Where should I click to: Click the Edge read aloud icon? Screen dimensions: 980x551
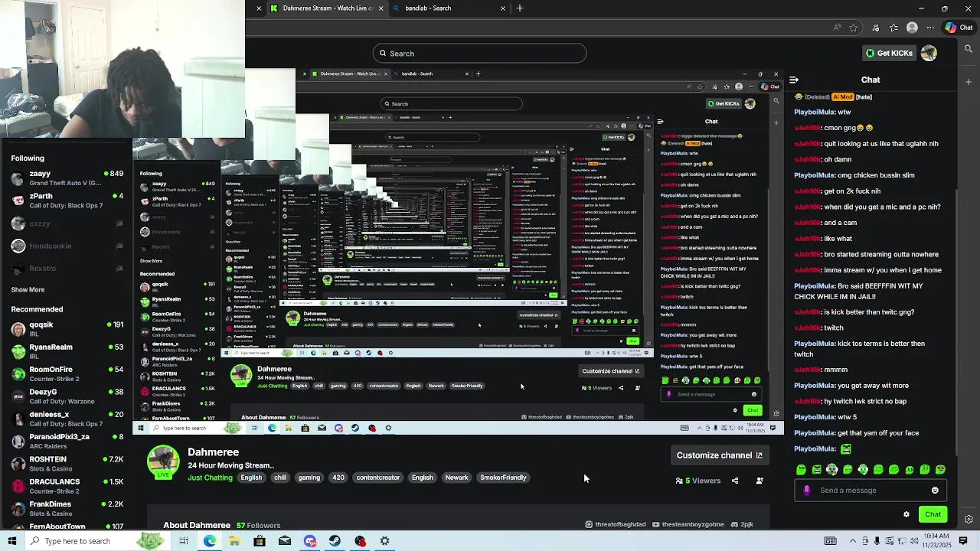click(837, 28)
